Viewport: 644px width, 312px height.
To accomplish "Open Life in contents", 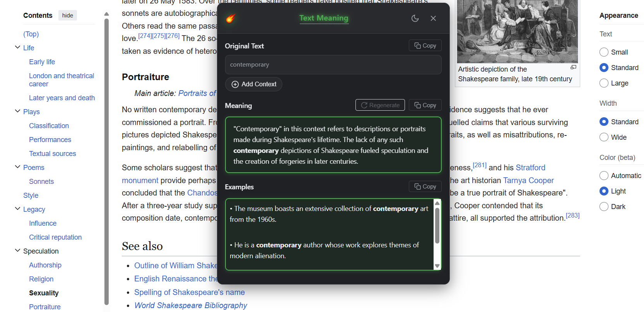I will click(x=29, y=48).
